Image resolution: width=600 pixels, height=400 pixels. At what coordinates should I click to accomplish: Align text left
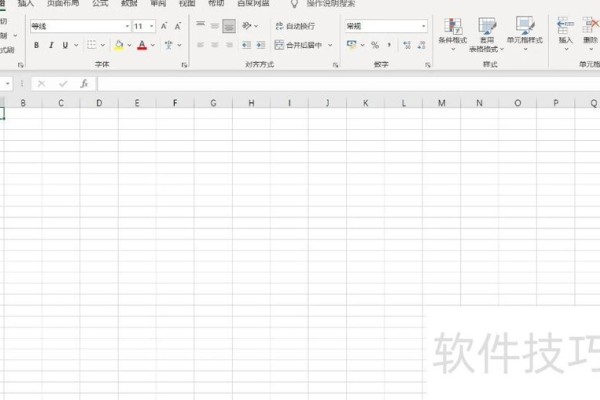pos(200,45)
